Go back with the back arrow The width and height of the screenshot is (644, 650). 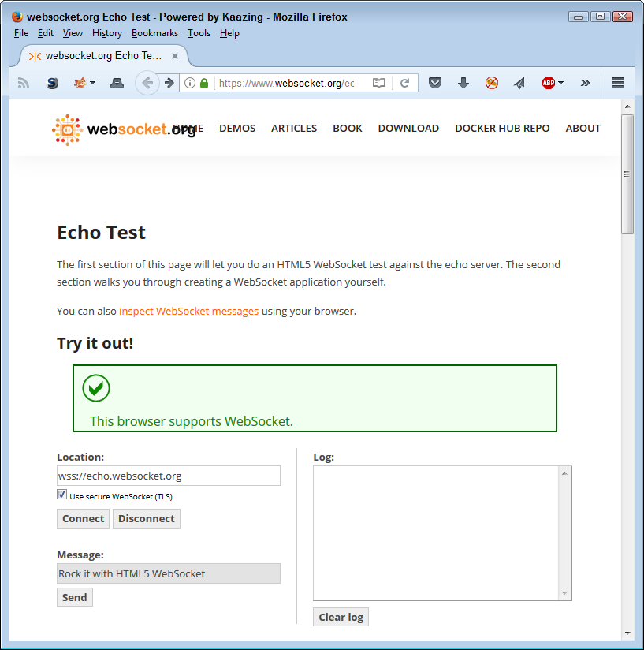coord(147,83)
